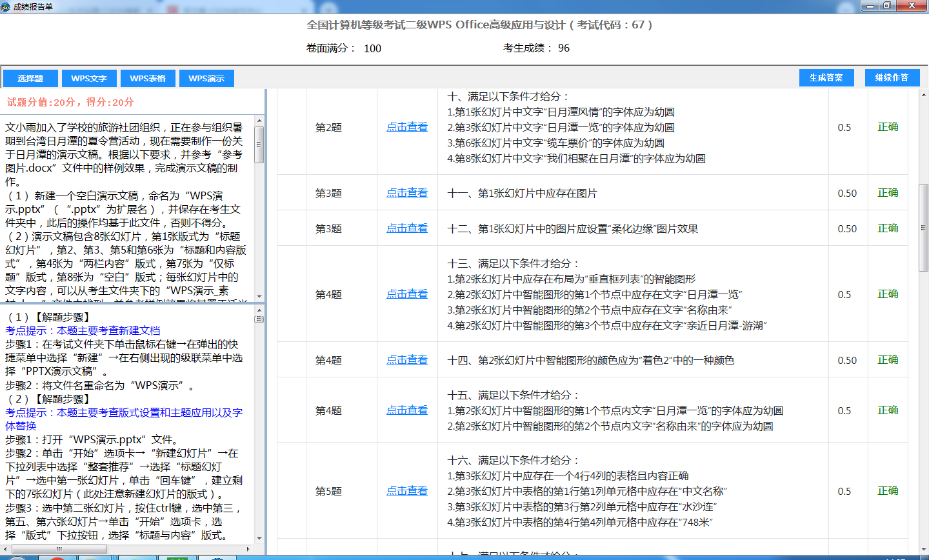This screenshot has width=929, height=560.
Task: Click the 正确 result in the 十二 row
Action: pyautogui.click(x=888, y=228)
